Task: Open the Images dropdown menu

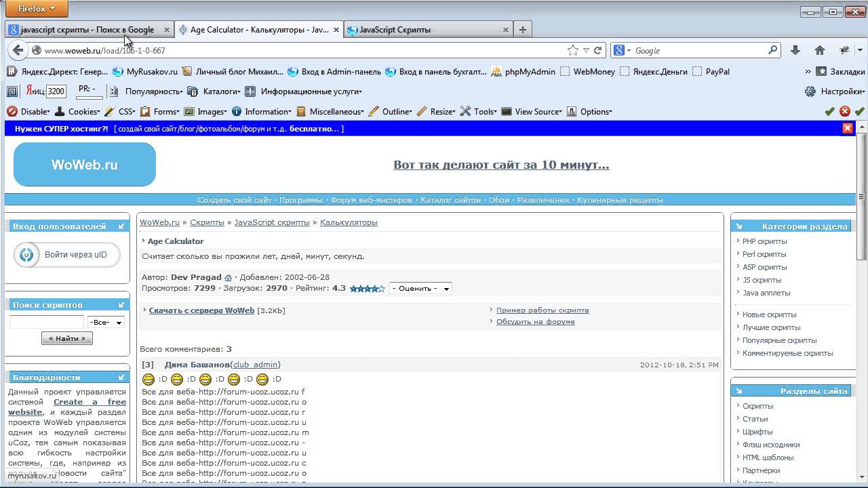Action: [x=205, y=111]
